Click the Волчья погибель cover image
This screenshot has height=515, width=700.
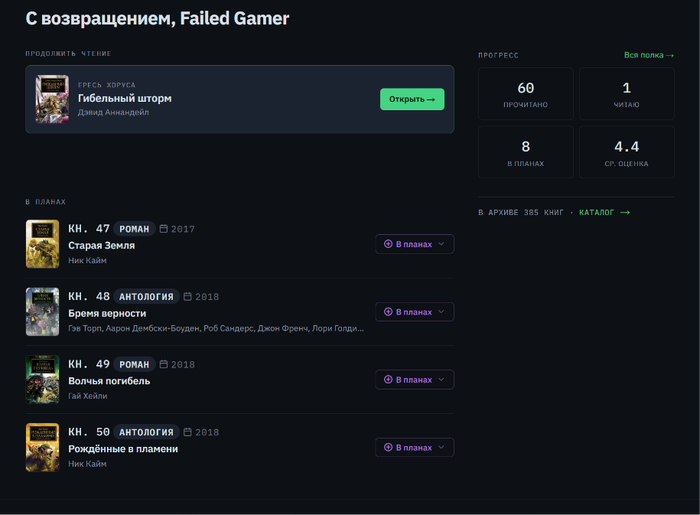pos(42,379)
